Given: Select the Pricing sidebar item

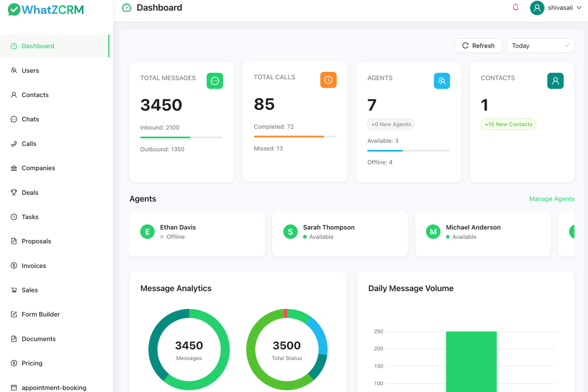Looking at the screenshot, I should tap(32, 363).
